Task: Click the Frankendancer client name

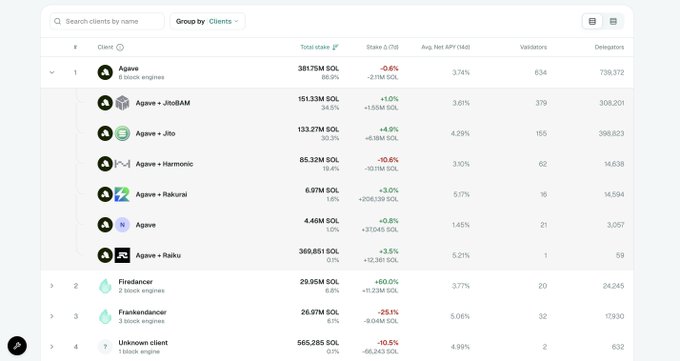Action: (142, 312)
